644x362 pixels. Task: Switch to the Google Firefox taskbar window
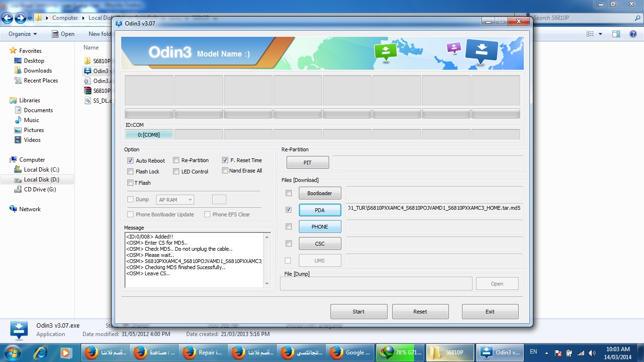pyautogui.click(x=351, y=352)
